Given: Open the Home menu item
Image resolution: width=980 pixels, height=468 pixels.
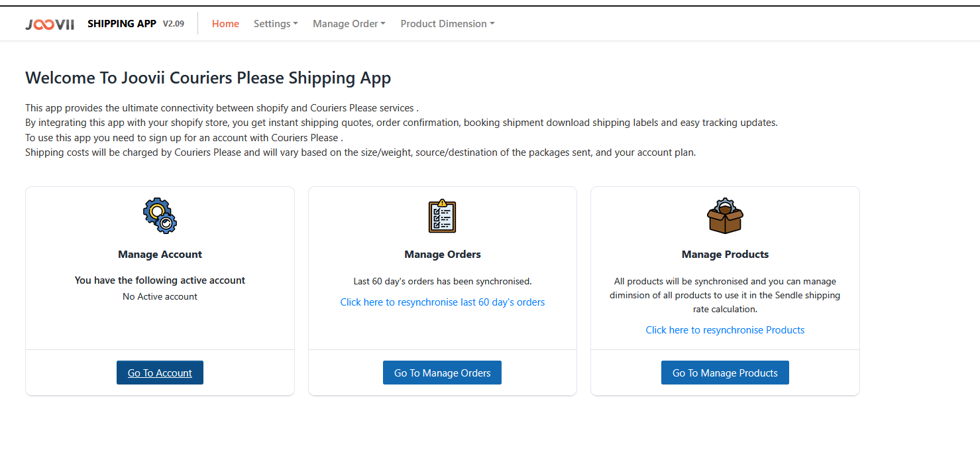Looking at the screenshot, I should click(x=225, y=24).
